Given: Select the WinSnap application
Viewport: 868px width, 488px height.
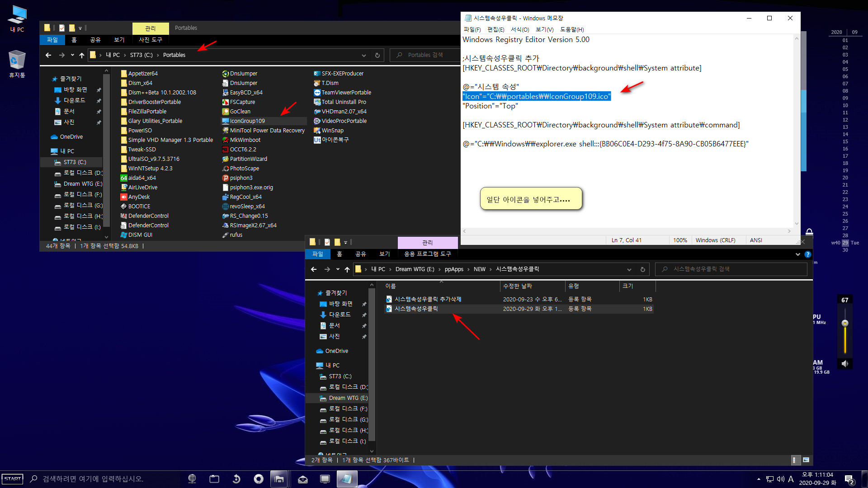Looking at the screenshot, I should tap(329, 130).
